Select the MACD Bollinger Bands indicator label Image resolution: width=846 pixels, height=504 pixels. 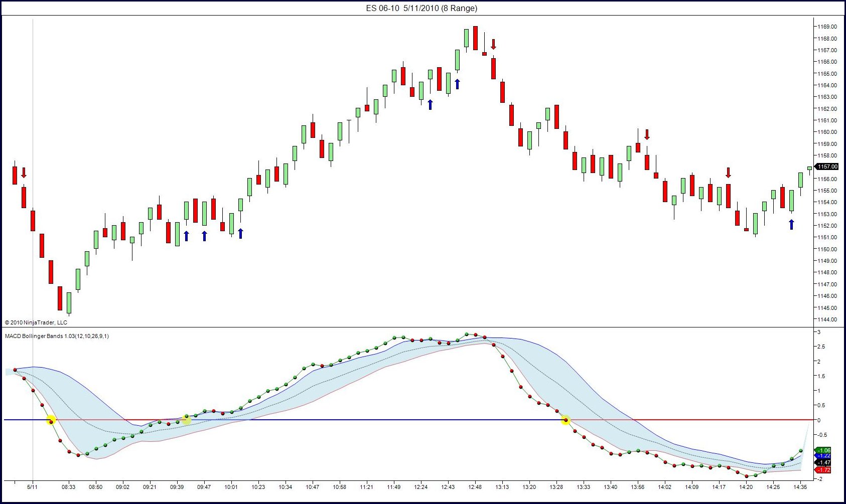(57, 336)
